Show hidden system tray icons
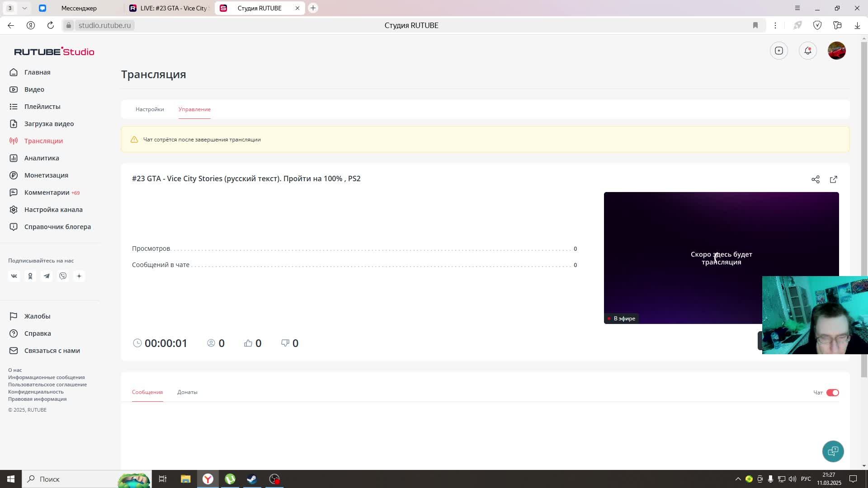This screenshot has width=868, height=488. [x=738, y=479]
